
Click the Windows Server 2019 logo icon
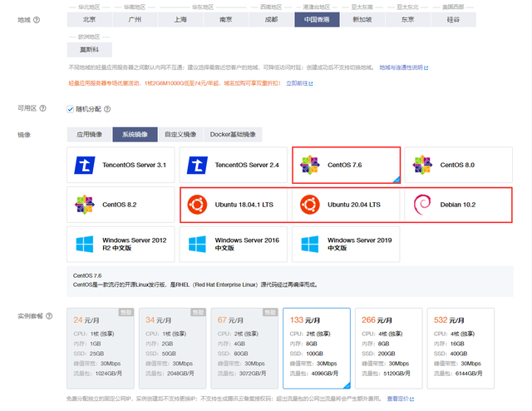[310, 245]
